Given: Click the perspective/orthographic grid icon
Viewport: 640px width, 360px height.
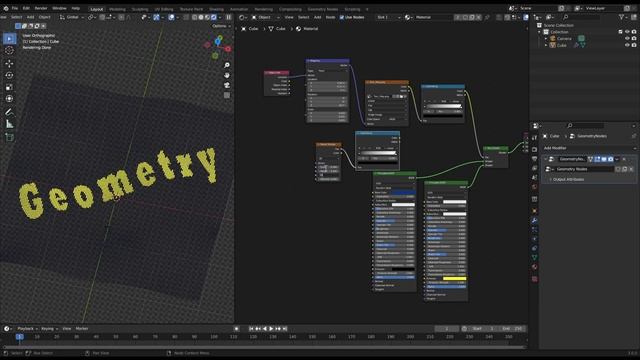Looking at the screenshot, I should click(227, 95).
